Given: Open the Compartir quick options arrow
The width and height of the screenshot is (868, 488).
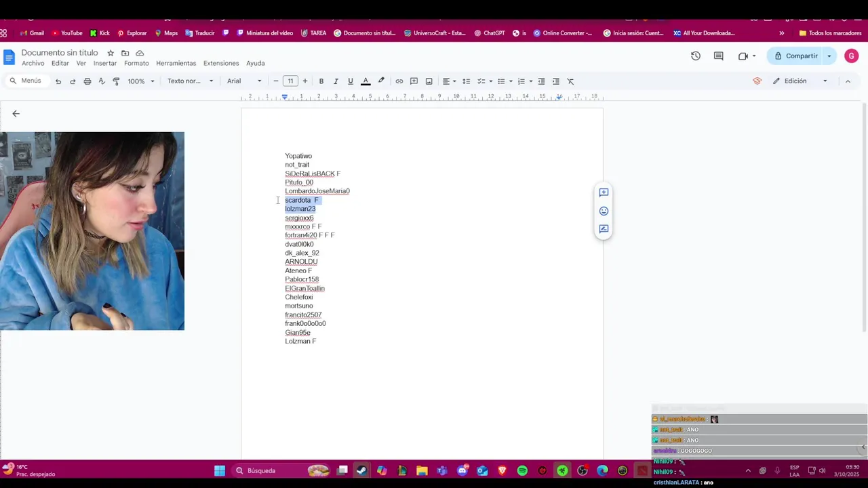Looking at the screenshot, I should click(829, 56).
